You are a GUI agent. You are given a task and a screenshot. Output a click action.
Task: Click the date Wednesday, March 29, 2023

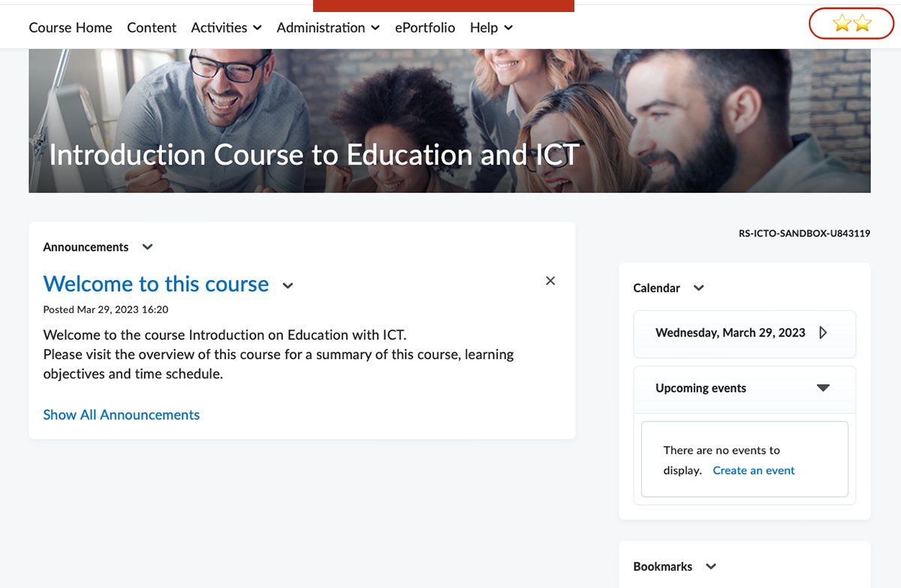(x=730, y=333)
